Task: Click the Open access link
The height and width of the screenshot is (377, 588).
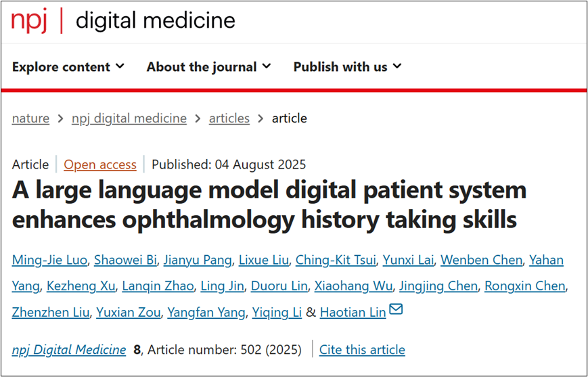Action: click(100, 164)
